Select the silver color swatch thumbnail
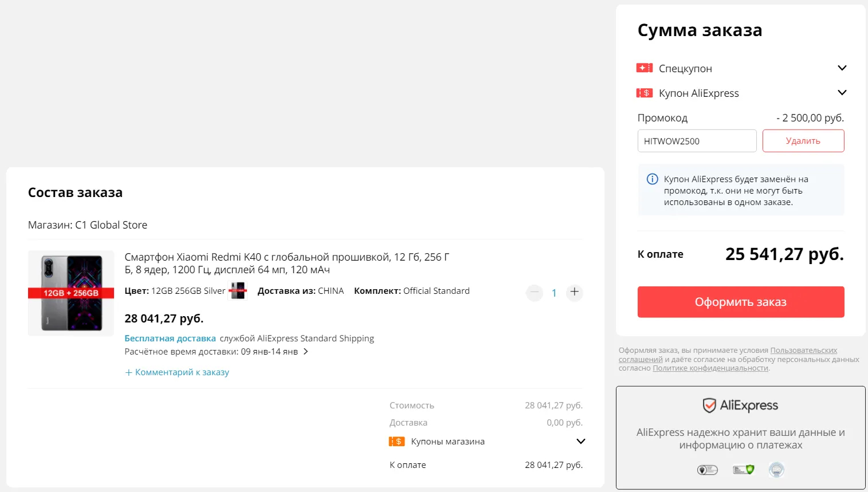Image resolution: width=868 pixels, height=492 pixels. [x=238, y=291]
